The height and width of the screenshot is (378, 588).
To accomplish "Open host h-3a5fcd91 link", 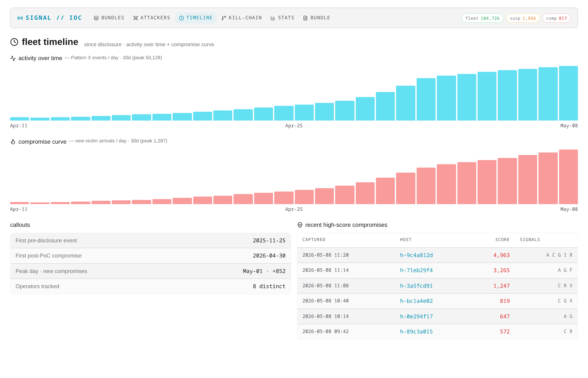I will coord(416,286).
